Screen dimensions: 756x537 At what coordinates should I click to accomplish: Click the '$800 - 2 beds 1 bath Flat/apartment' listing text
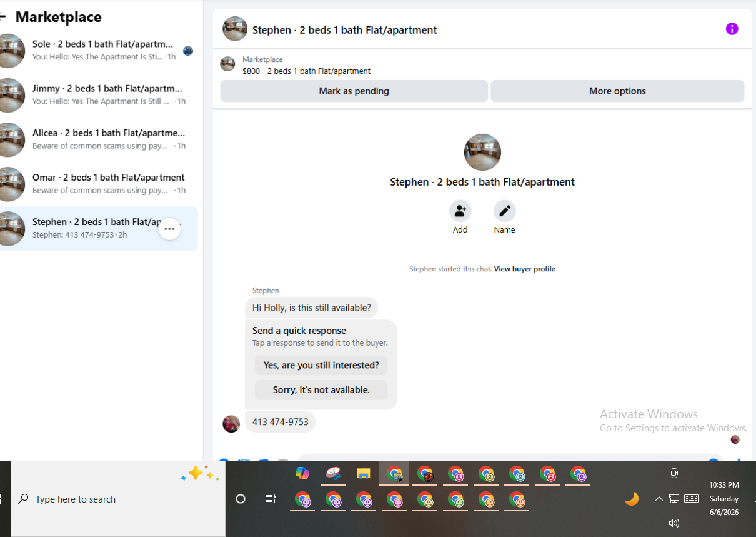pyautogui.click(x=307, y=71)
